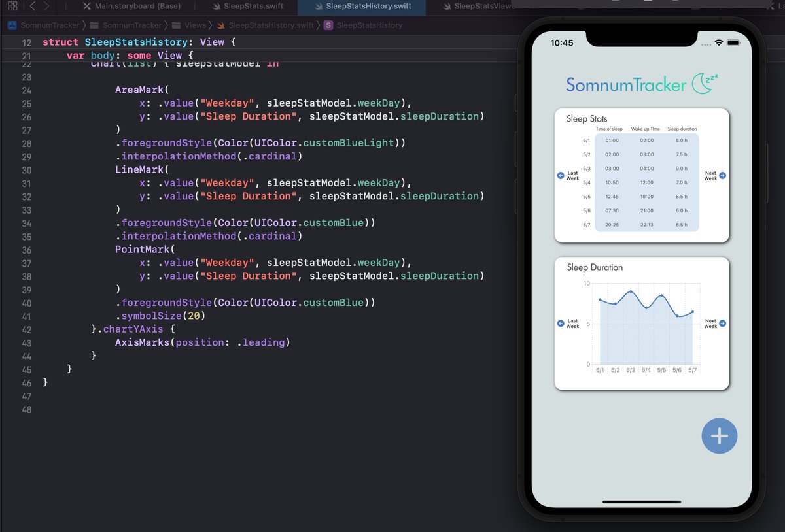The image size is (785, 532).
Task: Tap the 'Sleep Duration' card title
Action: pyautogui.click(x=595, y=267)
